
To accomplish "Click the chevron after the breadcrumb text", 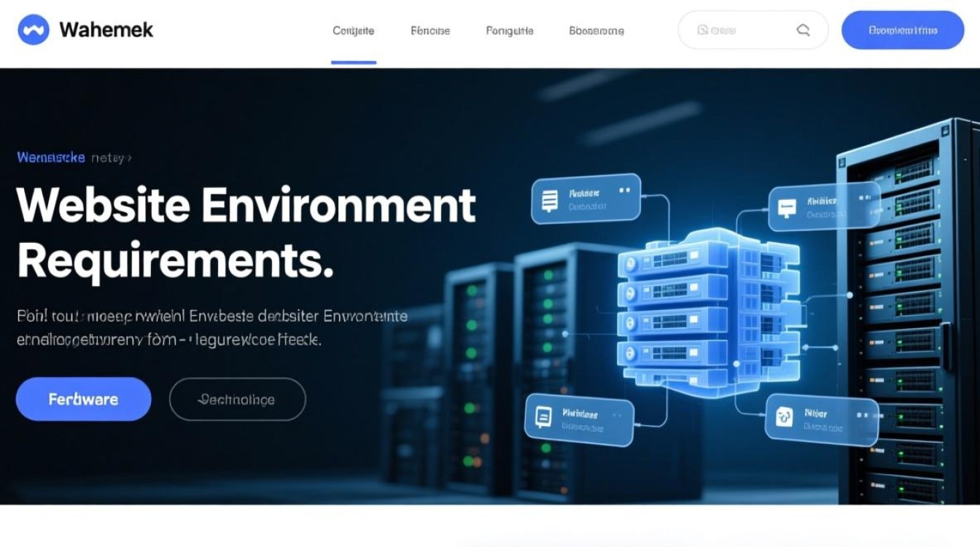I will 129,158.
